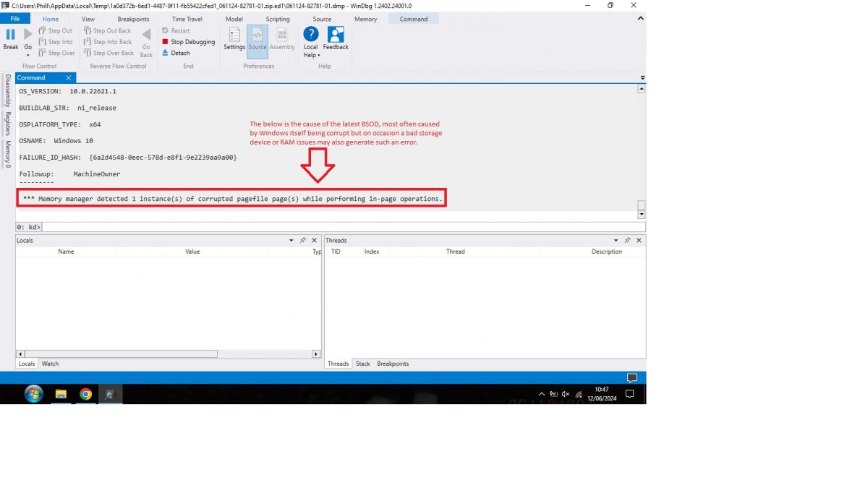
Task: Open the Scripting ribbon tab
Action: (x=278, y=19)
